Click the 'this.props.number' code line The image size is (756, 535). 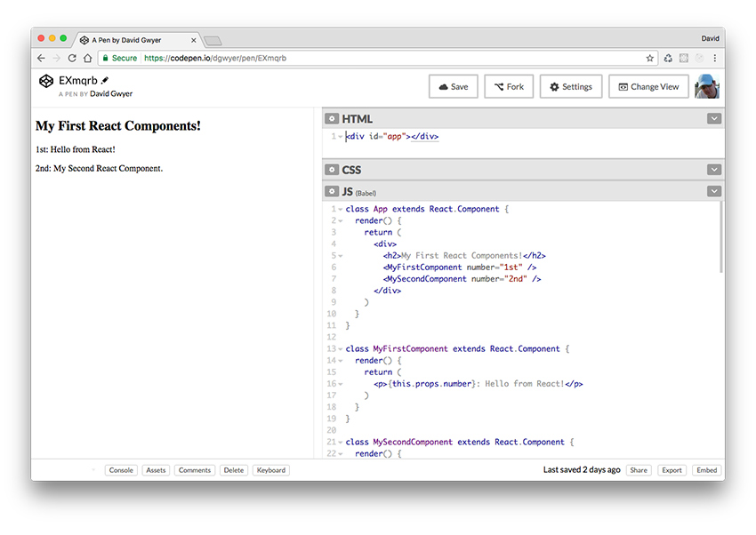[479, 384]
